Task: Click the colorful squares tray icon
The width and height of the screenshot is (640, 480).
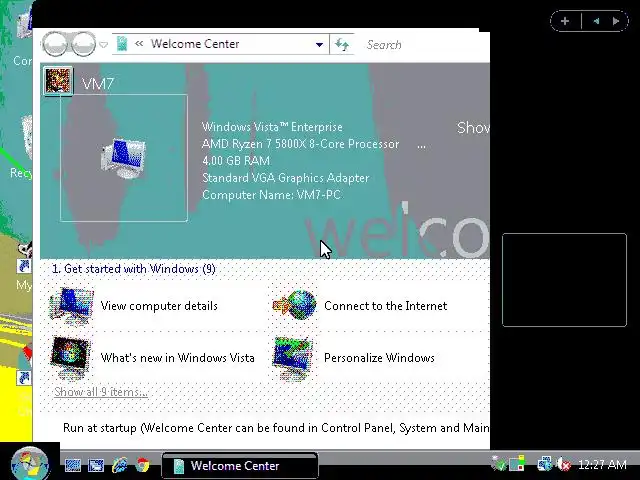Action: (x=517, y=464)
